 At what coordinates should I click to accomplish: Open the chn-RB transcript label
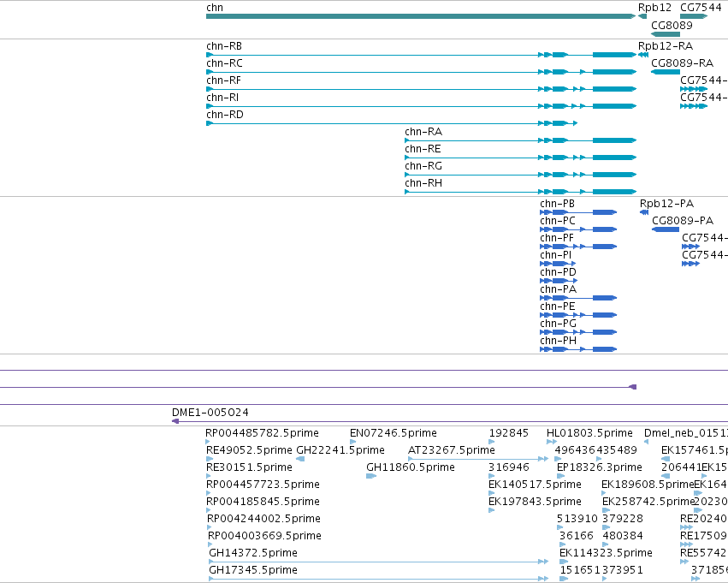click(224, 46)
